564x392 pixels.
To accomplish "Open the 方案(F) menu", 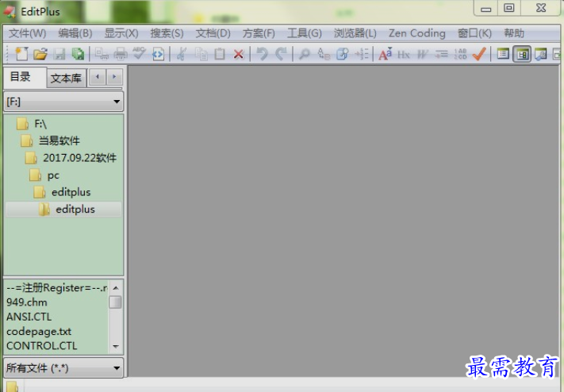I will pyautogui.click(x=259, y=33).
